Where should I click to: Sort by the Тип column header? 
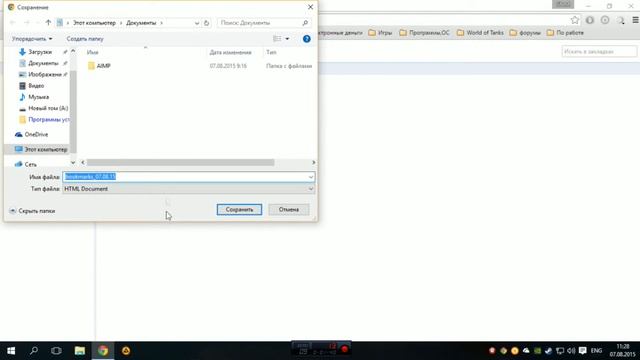click(x=271, y=52)
